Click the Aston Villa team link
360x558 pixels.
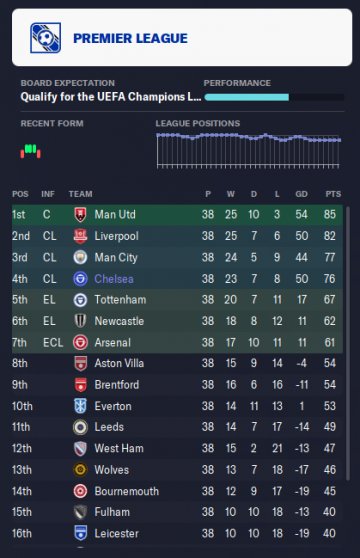[119, 363]
